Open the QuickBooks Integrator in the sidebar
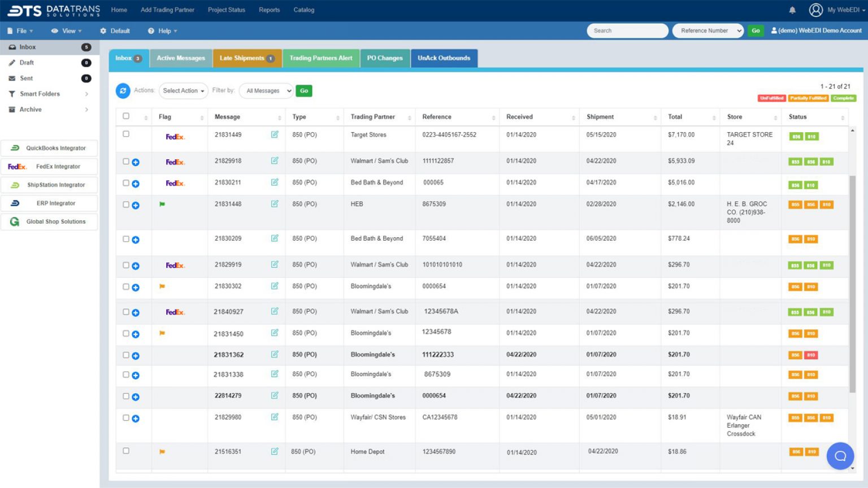 click(49, 148)
